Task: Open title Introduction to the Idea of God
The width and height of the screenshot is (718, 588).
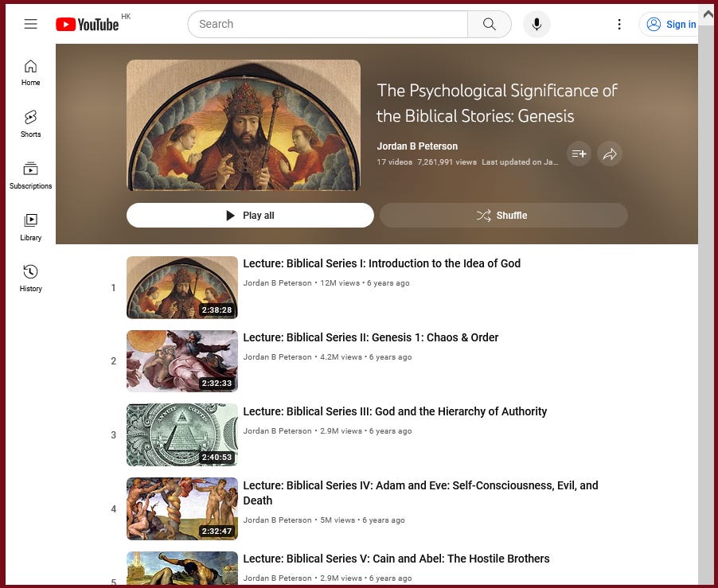Action: point(381,263)
